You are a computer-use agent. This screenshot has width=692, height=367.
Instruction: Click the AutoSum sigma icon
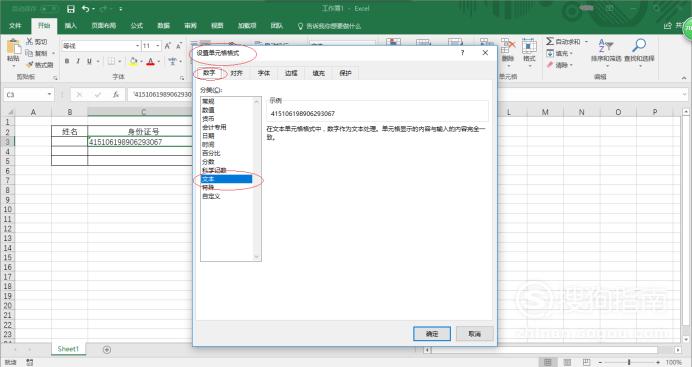click(550, 41)
